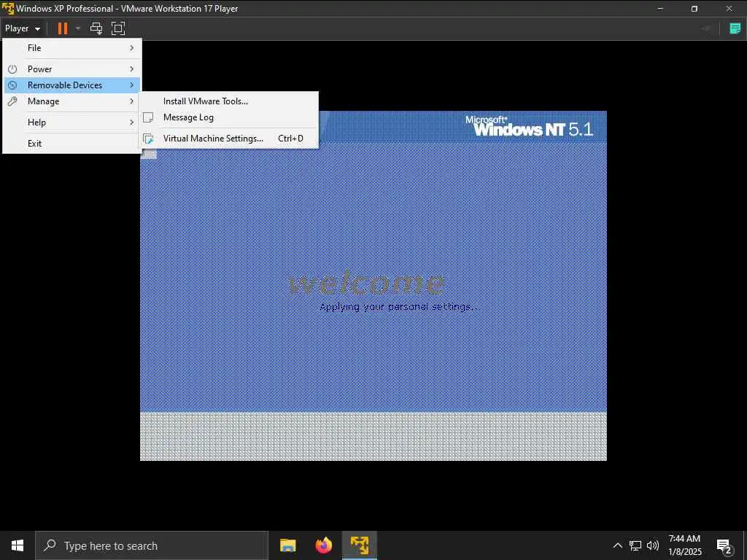This screenshot has height=560, width=747.
Task: Open the Help submenu
Action: [71, 122]
